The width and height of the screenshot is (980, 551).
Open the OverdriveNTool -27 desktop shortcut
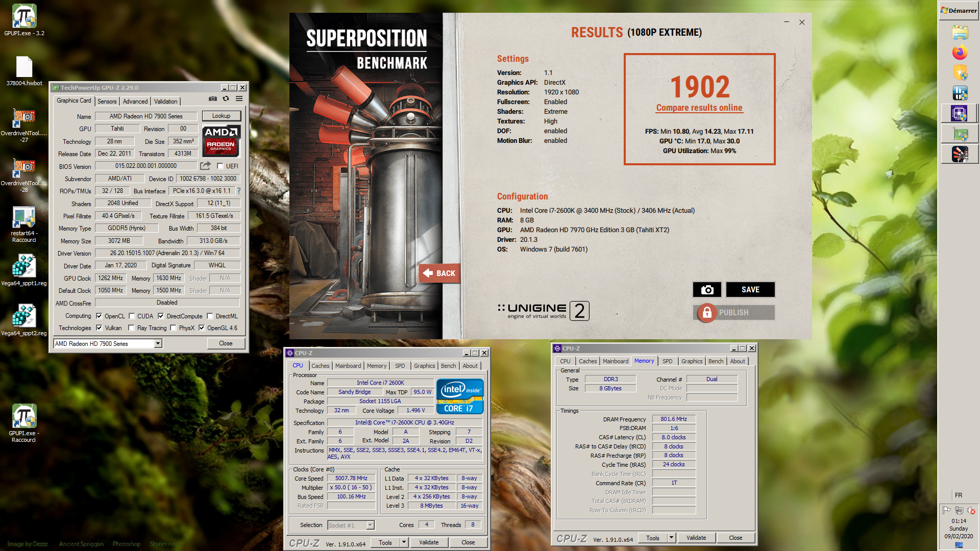coord(24,125)
